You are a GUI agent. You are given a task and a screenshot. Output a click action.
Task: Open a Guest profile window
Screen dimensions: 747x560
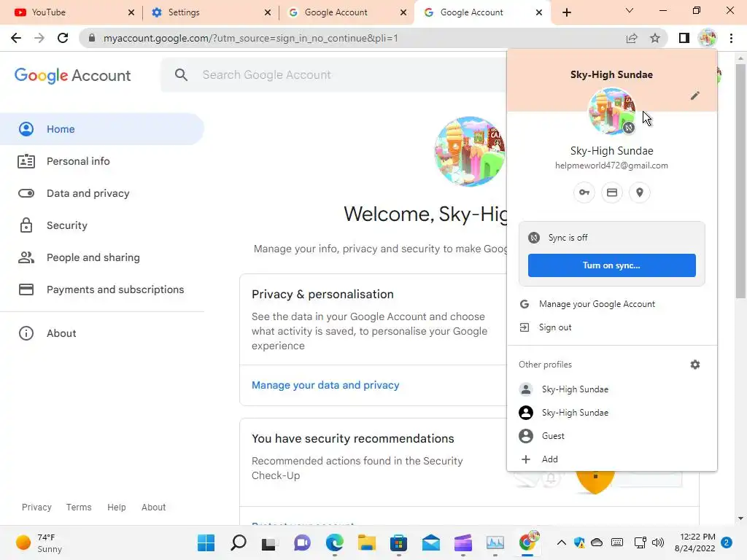(612, 436)
